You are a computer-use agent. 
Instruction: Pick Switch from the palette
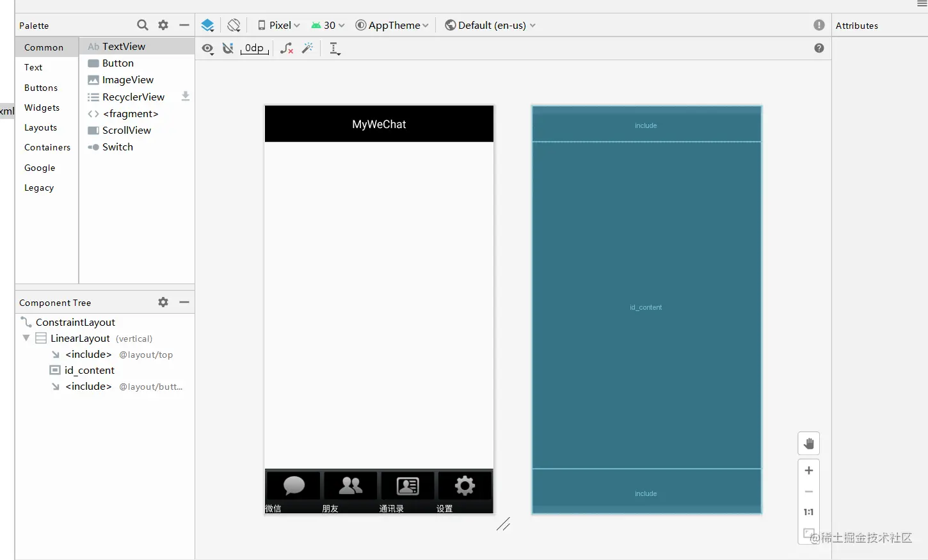[137, 147]
